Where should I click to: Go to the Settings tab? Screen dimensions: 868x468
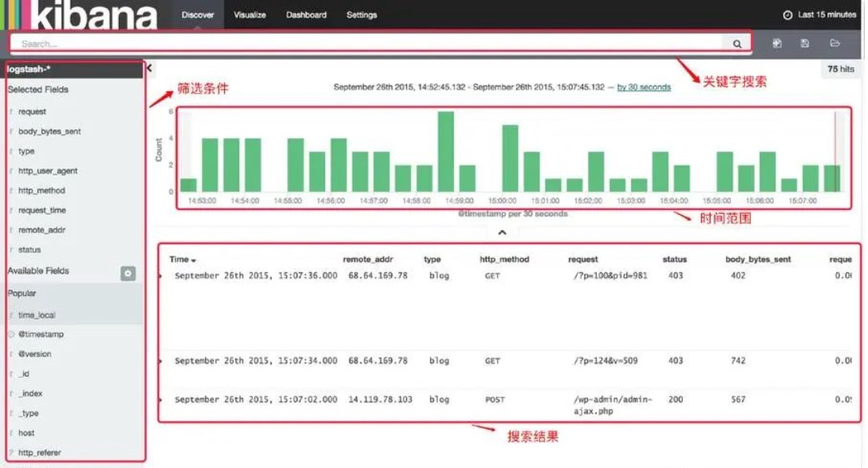[361, 15]
